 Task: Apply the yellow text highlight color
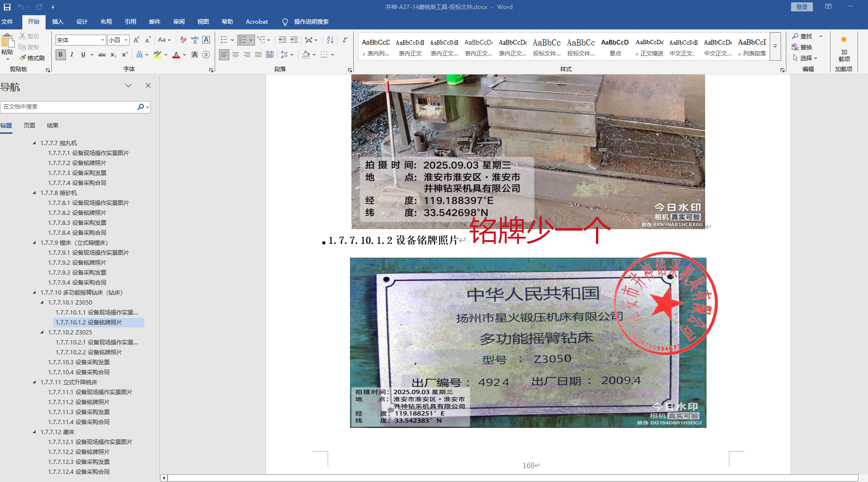(x=158, y=55)
